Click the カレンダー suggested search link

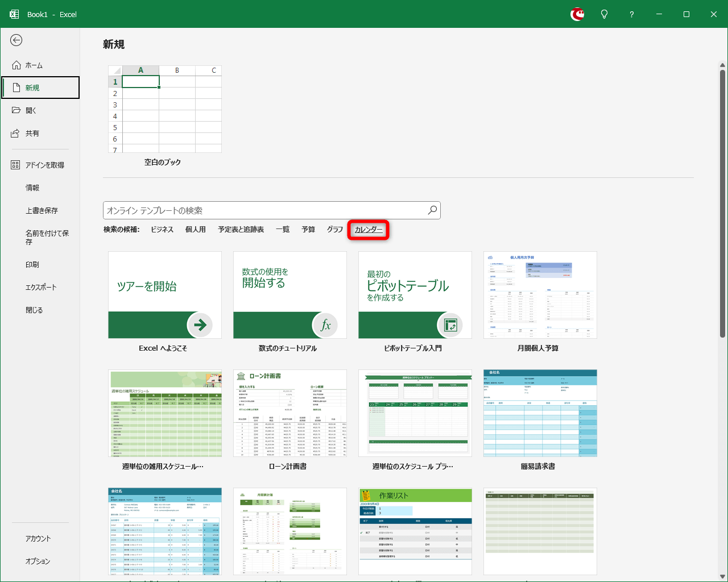369,230
